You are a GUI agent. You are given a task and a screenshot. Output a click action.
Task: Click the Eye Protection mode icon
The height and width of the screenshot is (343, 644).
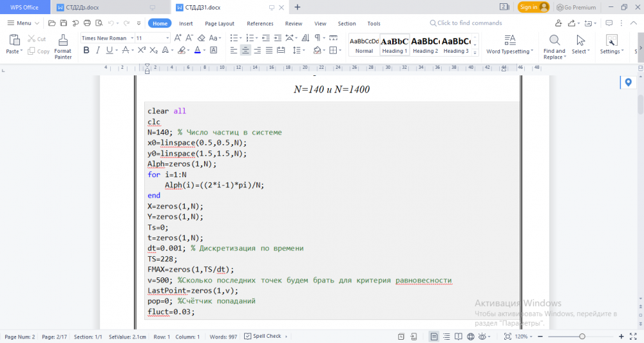(482, 337)
